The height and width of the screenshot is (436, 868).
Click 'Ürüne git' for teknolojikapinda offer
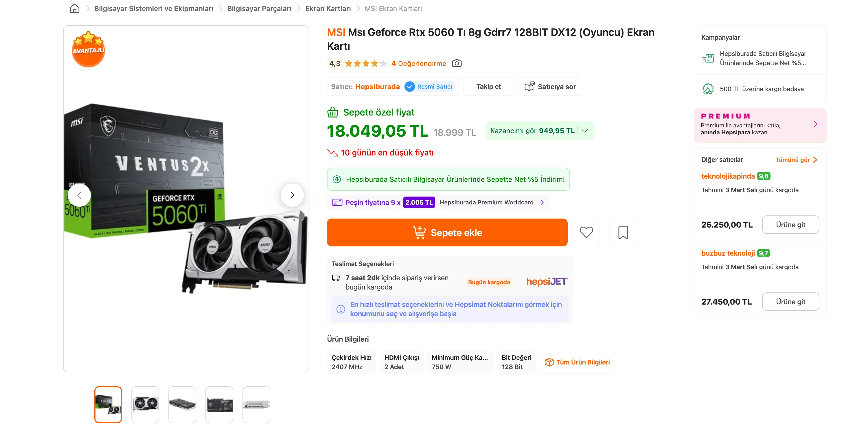point(790,225)
